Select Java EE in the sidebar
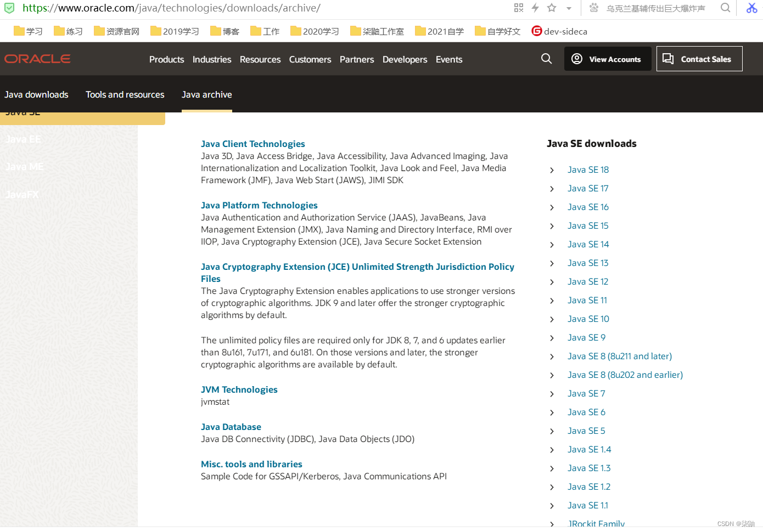Viewport: 763px width, 532px height. pyautogui.click(x=23, y=139)
